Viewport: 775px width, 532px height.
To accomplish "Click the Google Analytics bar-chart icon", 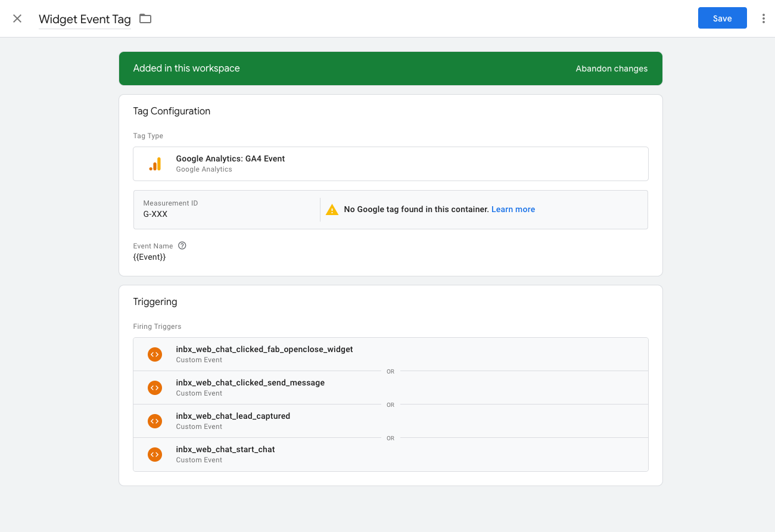I will 155,164.
